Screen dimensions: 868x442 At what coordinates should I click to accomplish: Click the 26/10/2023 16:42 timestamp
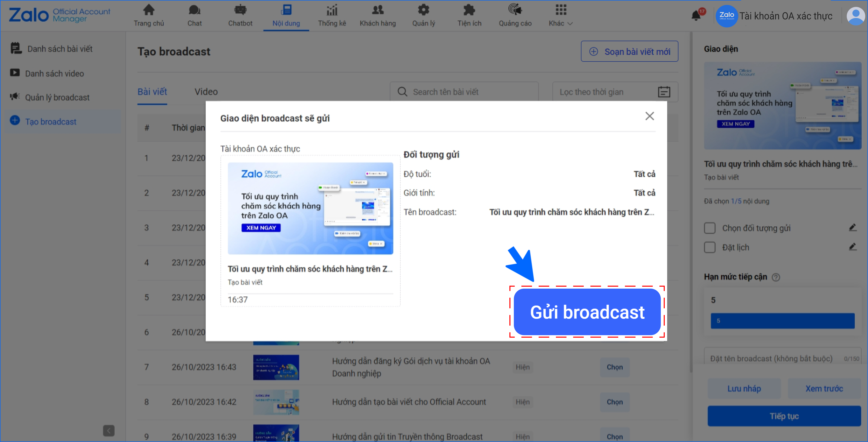tap(204, 402)
